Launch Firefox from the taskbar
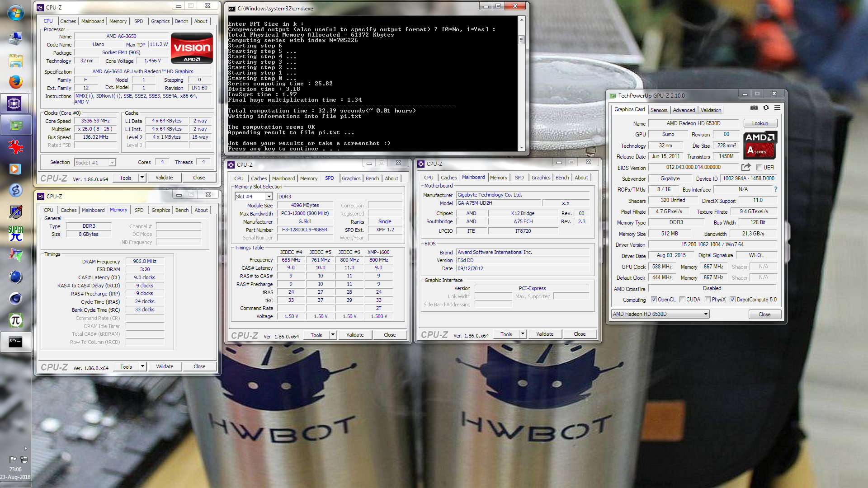The width and height of the screenshot is (868, 488). pos(16,82)
